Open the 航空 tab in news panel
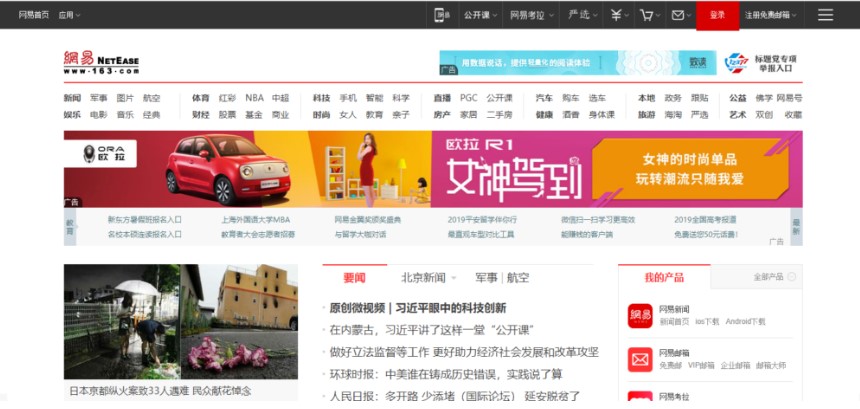 pyautogui.click(x=518, y=278)
